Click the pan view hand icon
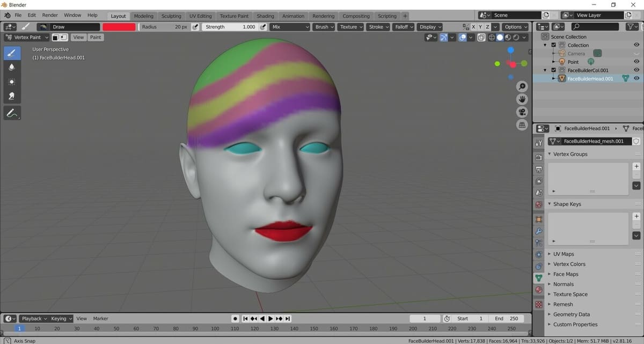The image size is (644, 344). [x=522, y=99]
